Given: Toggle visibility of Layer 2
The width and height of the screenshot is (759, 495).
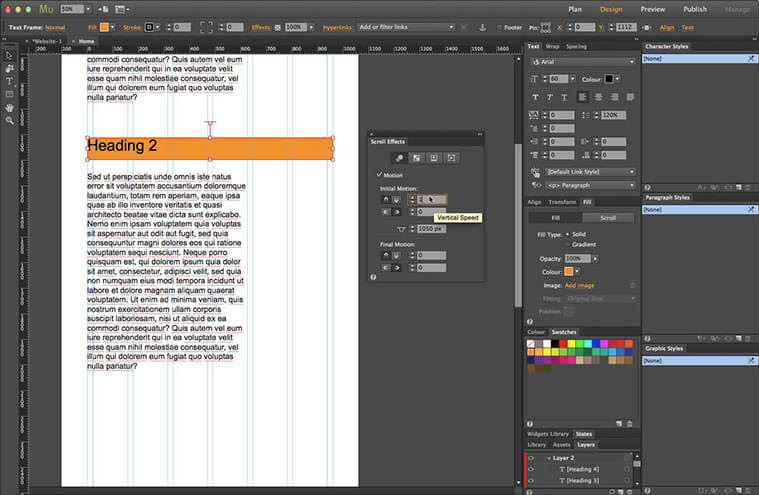Looking at the screenshot, I should [x=531, y=457].
